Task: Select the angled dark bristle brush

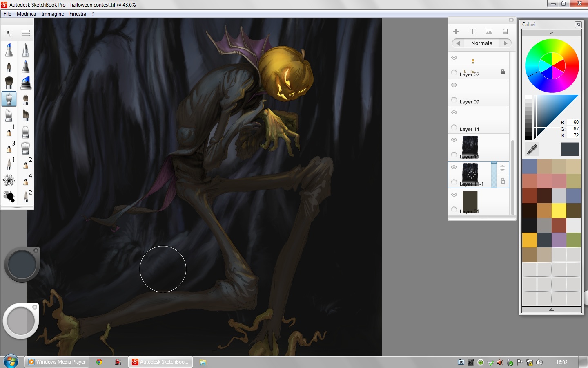Action: coord(26,115)
